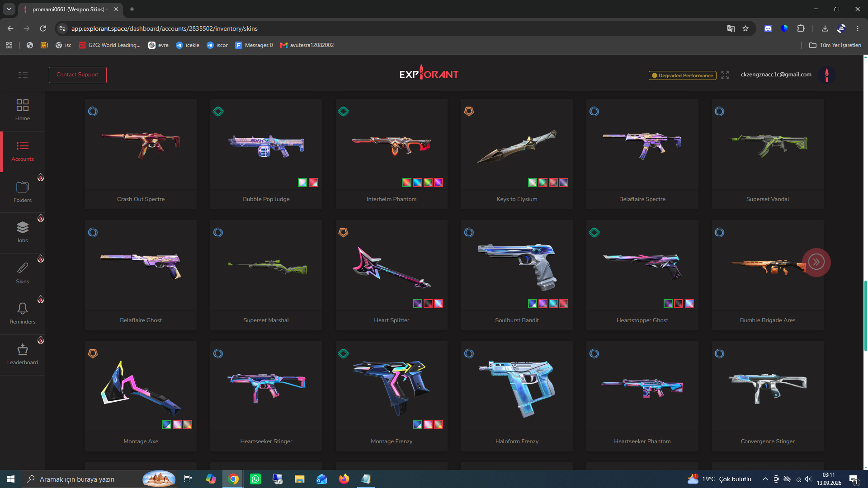Click the Windows taskbar search box
This screenshot has height=488, width=868.
pos(99,479)
